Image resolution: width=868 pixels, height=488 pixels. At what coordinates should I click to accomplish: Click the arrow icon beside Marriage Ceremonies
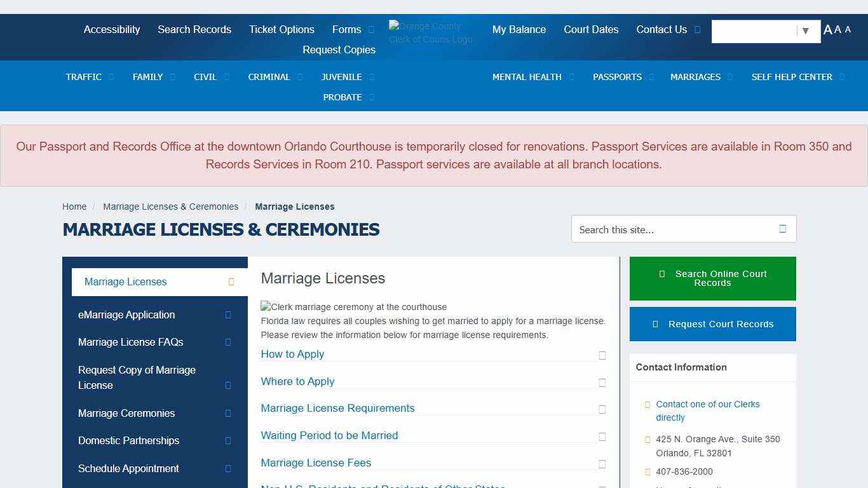[228, 413]
